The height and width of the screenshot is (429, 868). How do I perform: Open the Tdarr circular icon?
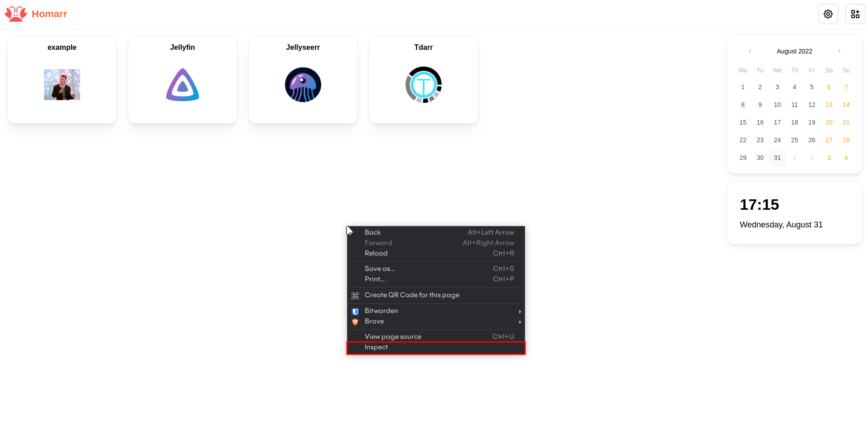coord(424,85)
